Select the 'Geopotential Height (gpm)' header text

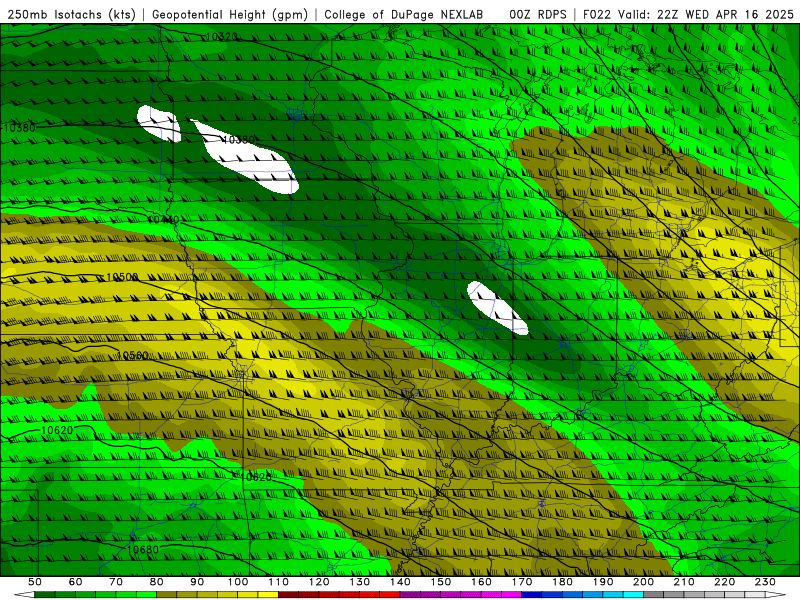(x=230, y=14)
